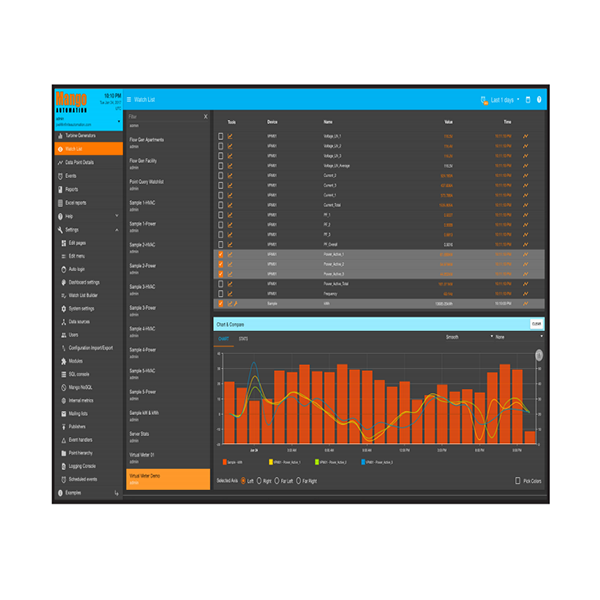600x600 pixels.
Task: Open the help question mark icon in header
Action: (x=540, y=100)
